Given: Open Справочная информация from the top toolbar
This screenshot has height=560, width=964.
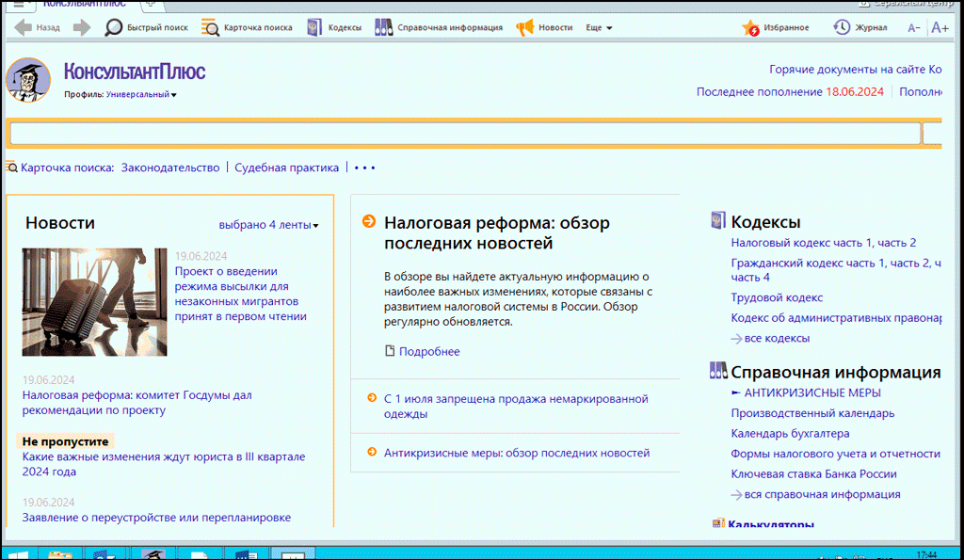Looking at the screenshot, I should coord(439,27).
